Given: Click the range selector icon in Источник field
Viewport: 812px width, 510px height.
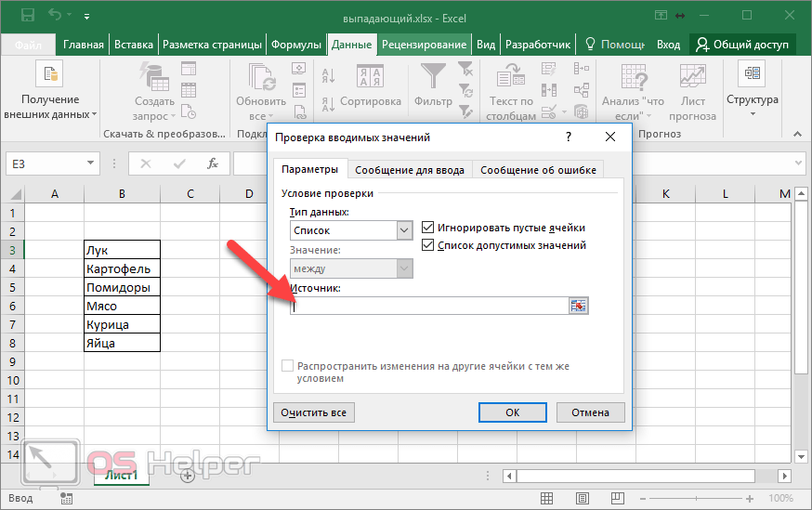Looking at the screenshot, I should 579,307.
